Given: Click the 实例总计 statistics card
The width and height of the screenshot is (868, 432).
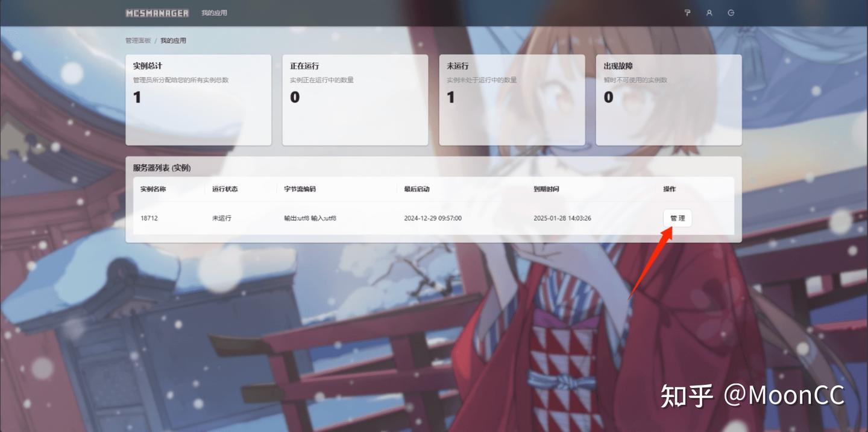Looking at the screenshot, I should coord(198,100).
